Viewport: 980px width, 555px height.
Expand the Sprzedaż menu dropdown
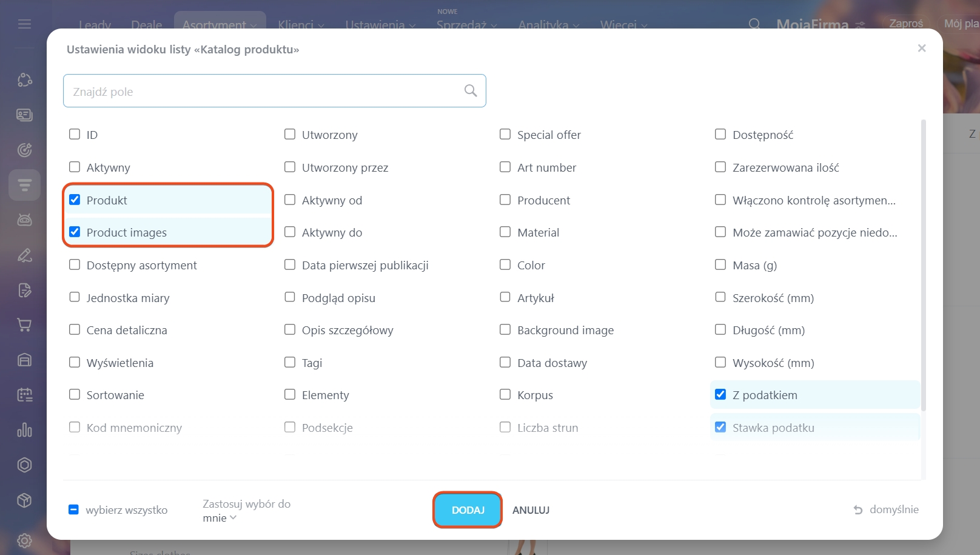[x=466, y=25]
